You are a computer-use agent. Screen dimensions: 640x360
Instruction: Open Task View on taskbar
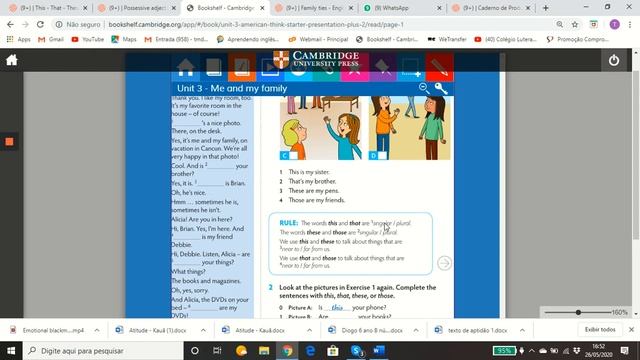[x=217, y=351]
